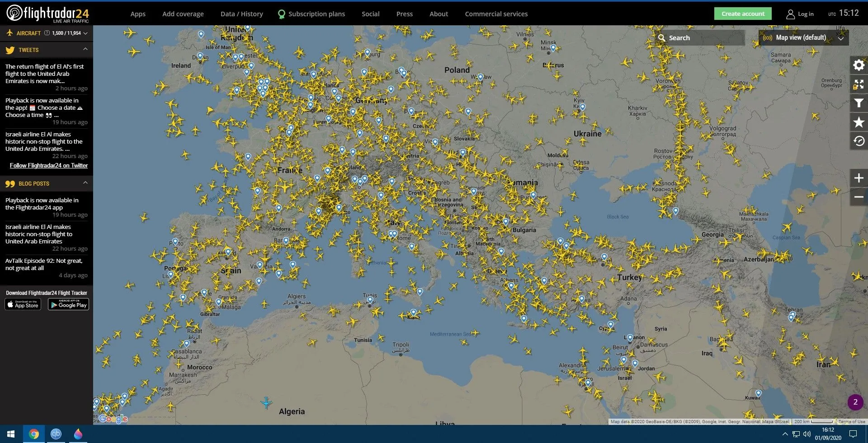Image resolution: width=868 pixels, height=443 pixels.
Task: Open playback history clock icon
Action: pyautogui.click(x=859, y=141)
